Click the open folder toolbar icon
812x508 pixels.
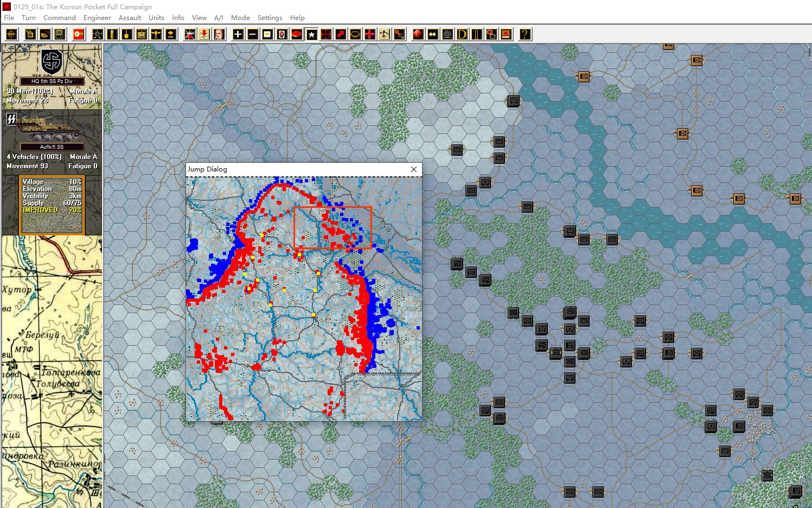point(44,34)
